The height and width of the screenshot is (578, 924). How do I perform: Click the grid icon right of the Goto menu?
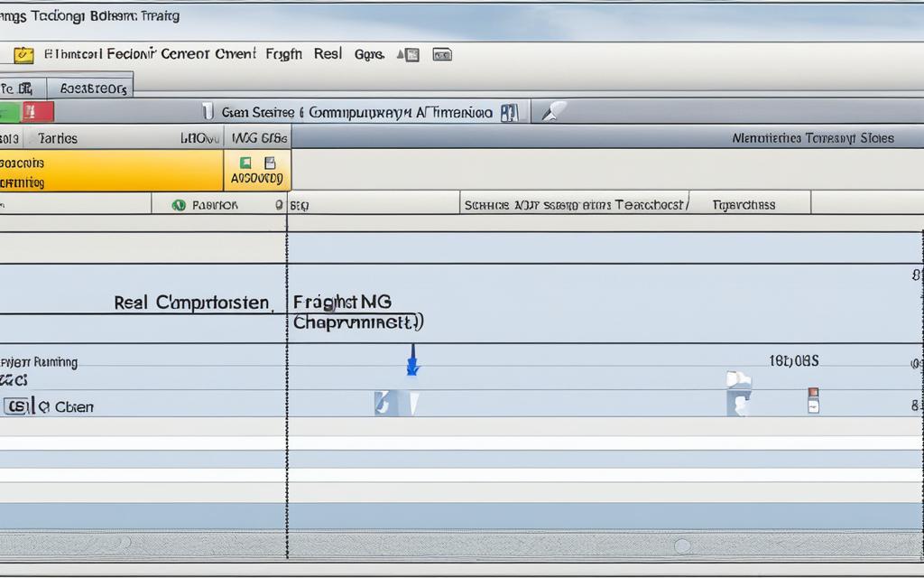tap(409, 54)
